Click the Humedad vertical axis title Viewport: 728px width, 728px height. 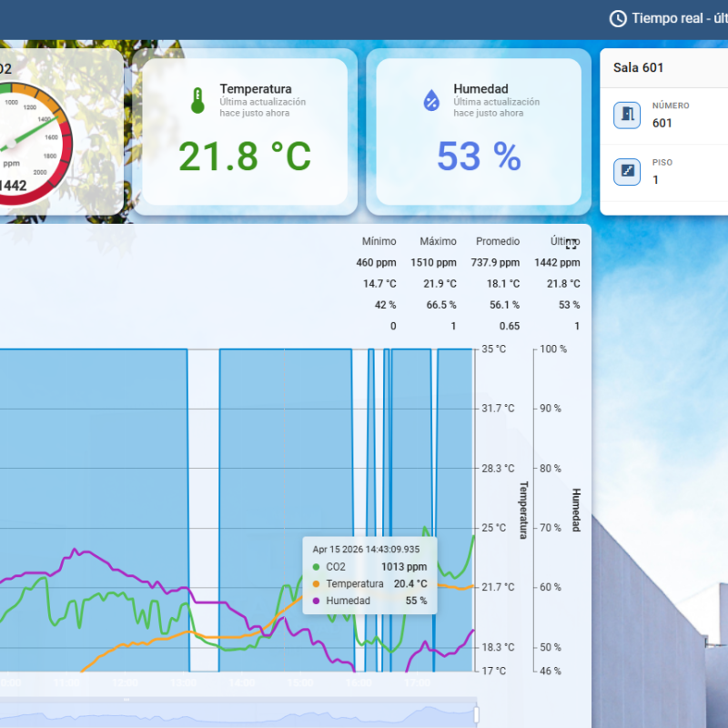pos(575,510)
